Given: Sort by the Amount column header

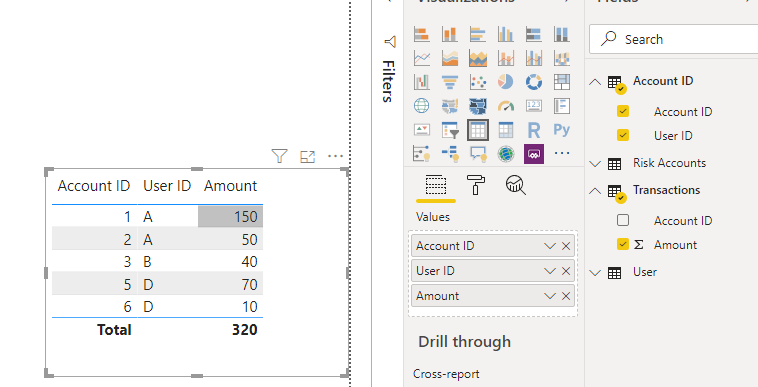Looking at the screenshot, I should [231, 186].
